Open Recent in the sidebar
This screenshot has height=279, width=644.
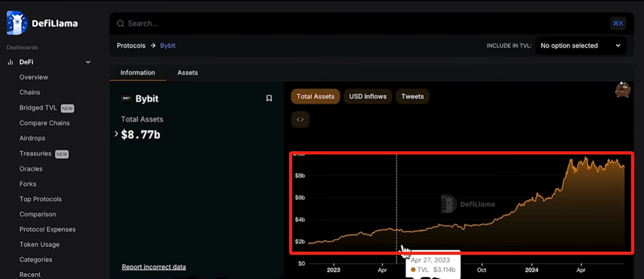[30, 274]
